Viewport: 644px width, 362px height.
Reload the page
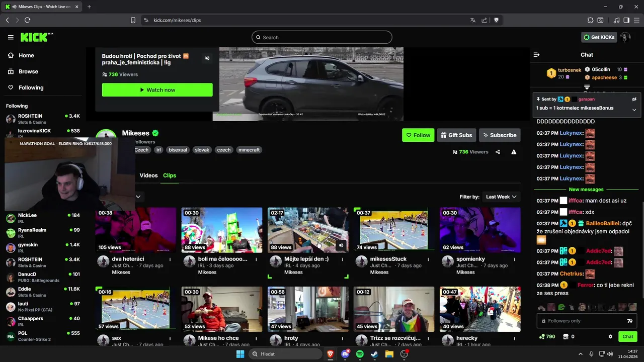pos(27,20)
